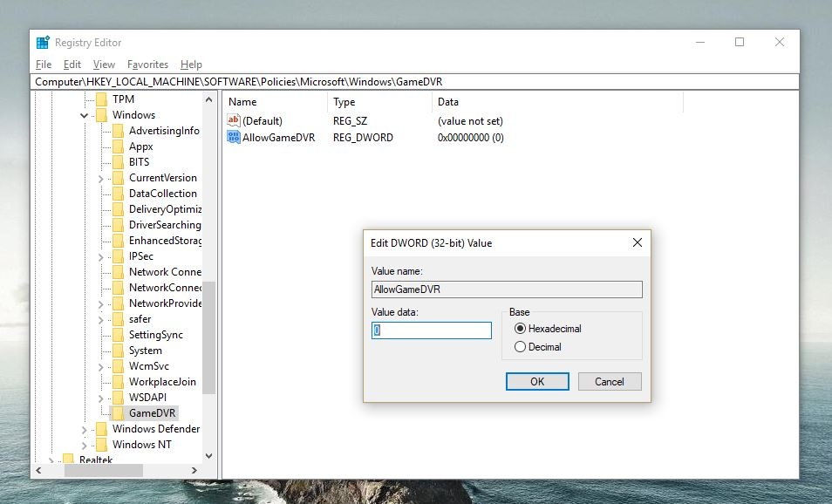This screenshot has width=832, height=504.
Task: Click the tree vertical scrollbar thumb
Action: [208, 337]
